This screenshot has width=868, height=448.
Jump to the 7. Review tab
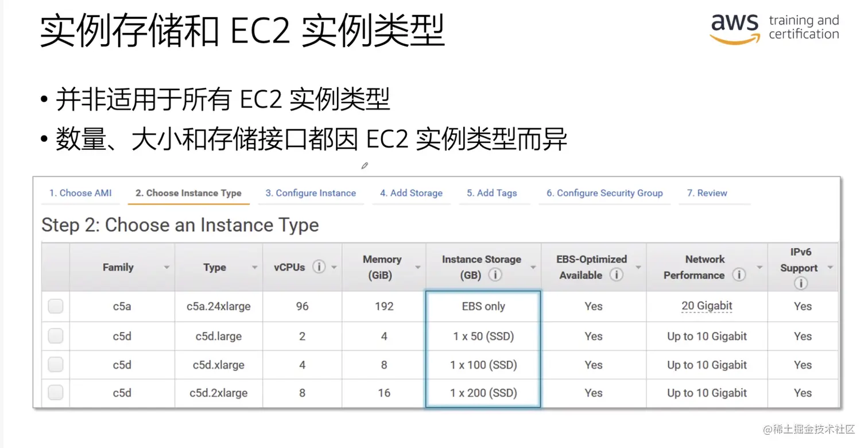point(707,193)
